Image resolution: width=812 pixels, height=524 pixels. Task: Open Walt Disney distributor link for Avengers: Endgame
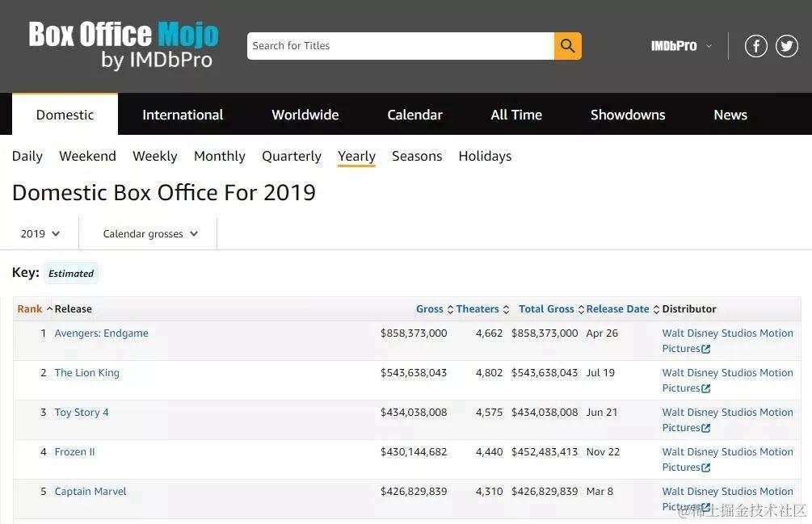[728, 341]
